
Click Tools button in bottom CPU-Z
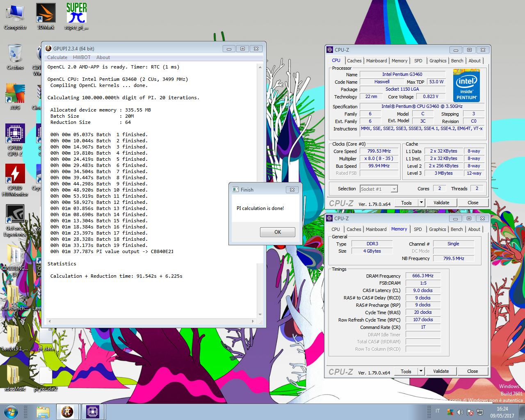[406, 371]
